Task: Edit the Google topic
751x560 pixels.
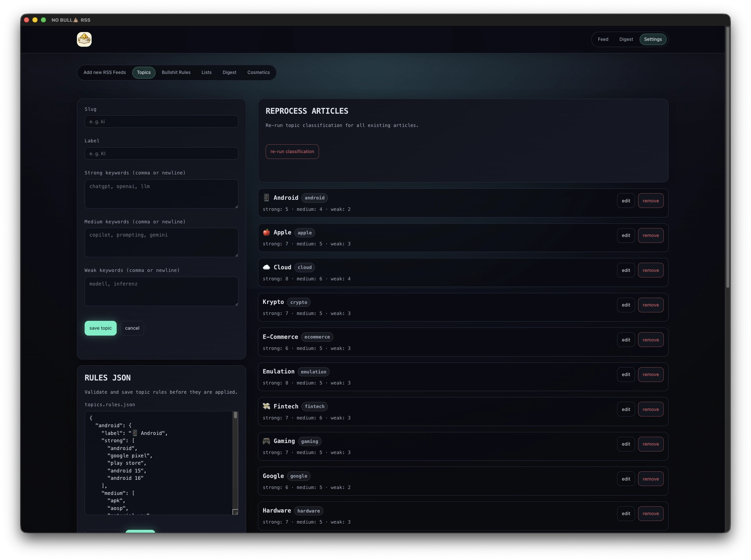Action: coord(626,479)
